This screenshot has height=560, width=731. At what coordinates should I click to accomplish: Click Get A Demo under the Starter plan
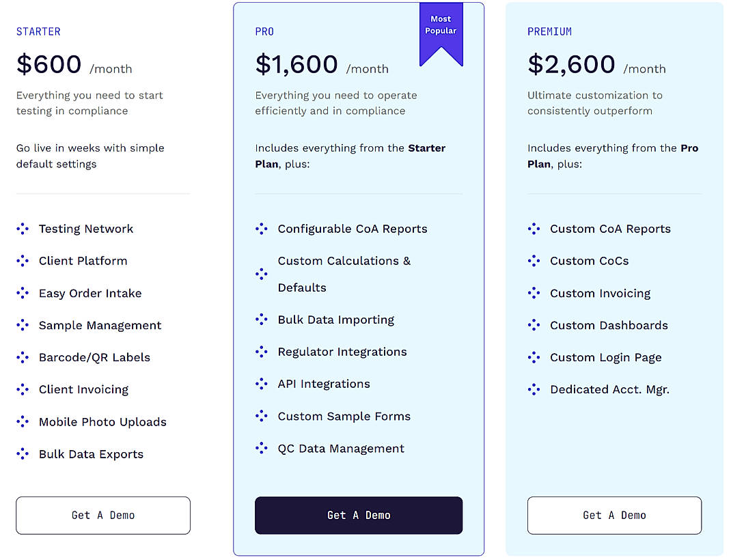click(102, 516)
